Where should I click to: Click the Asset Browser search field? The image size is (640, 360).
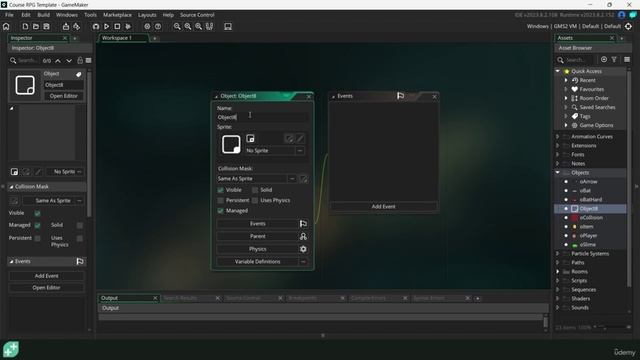click(577, 60)
